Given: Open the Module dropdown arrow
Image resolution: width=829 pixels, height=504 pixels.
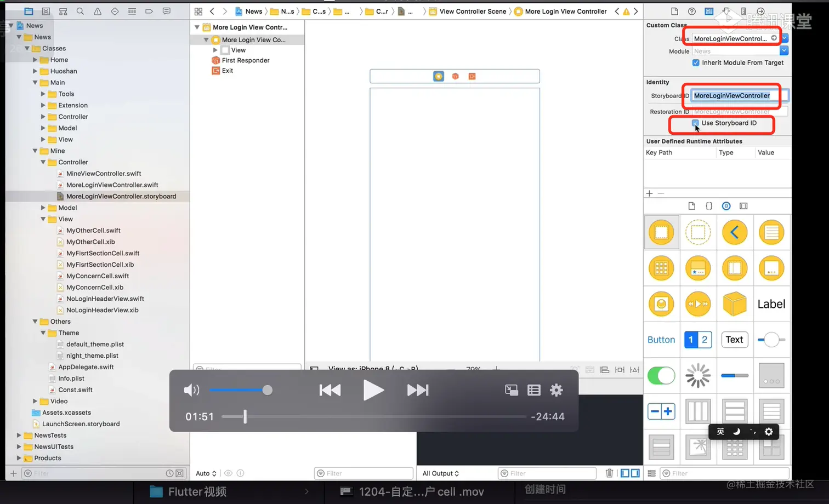Looking at the screenshot, I should click(784, 51).
